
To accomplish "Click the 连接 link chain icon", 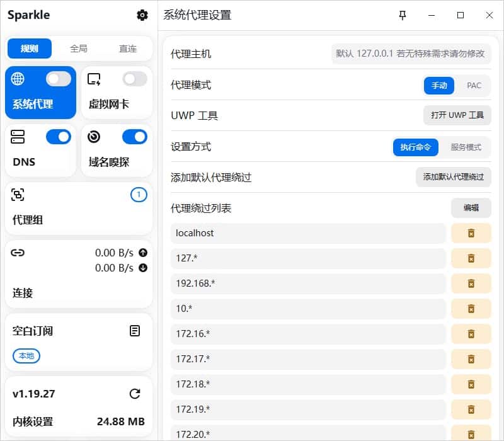I will click(18, 253).
